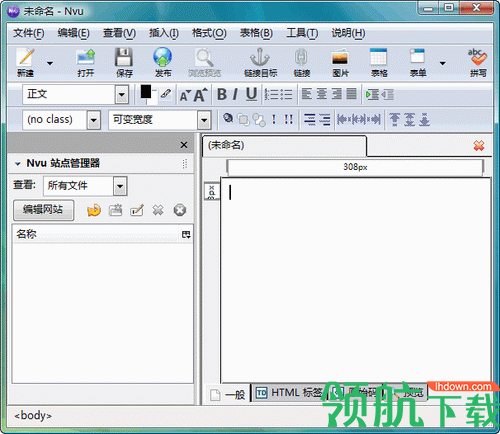The image size is (500, 434).
Task: Click the site manager delete X icon
Action: (158, 210)
